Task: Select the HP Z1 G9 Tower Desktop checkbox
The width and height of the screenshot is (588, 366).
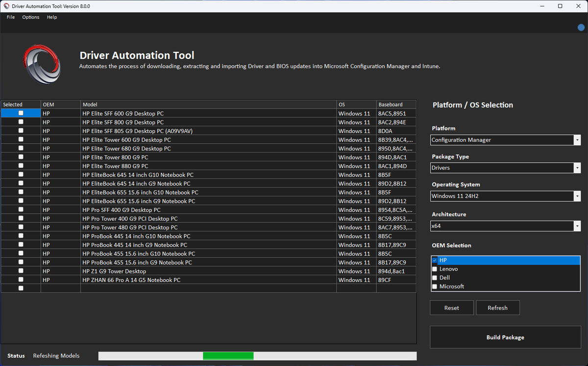Action: [x=21, y=271]
